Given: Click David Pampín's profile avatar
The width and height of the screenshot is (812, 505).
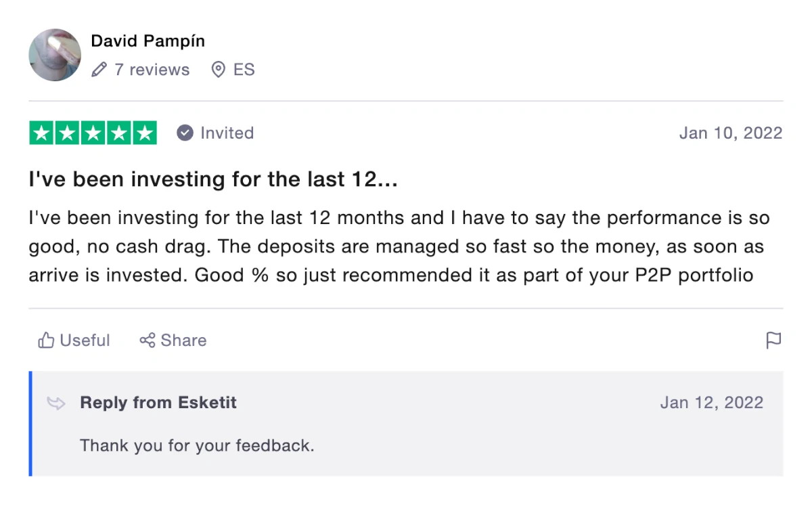Looking at the screenshot, I should tap(55, 55).
